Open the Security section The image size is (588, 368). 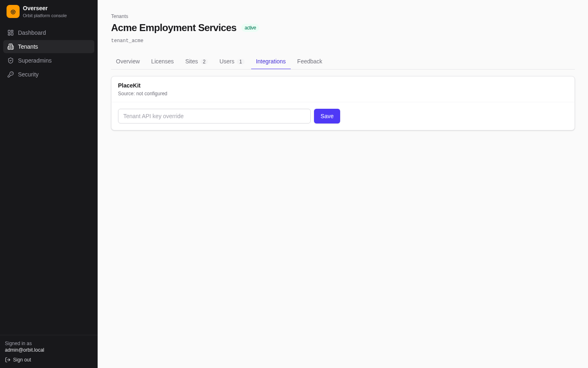coord(49,74)
